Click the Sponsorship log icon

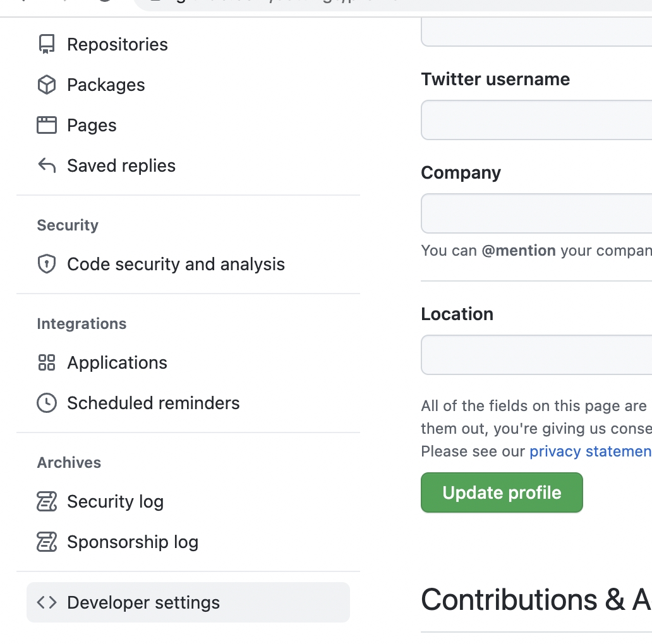pyautogui.click(x=47, y=542)
